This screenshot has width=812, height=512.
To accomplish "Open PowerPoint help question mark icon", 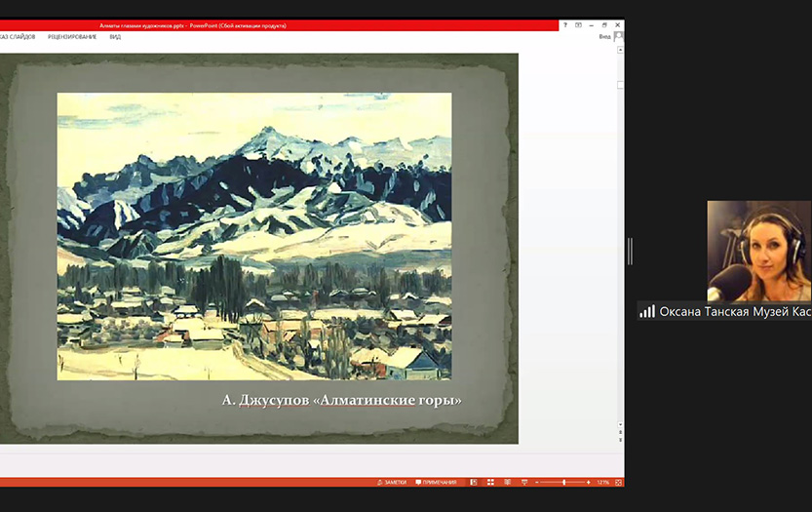I will [x=565, y=25].
